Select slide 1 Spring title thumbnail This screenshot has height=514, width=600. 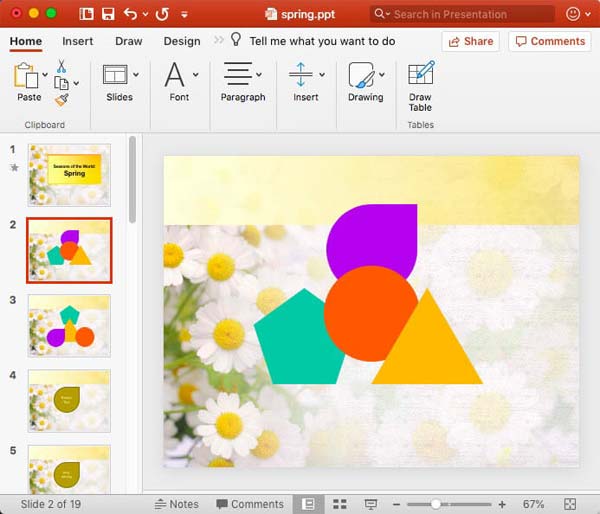coord(69,175)
